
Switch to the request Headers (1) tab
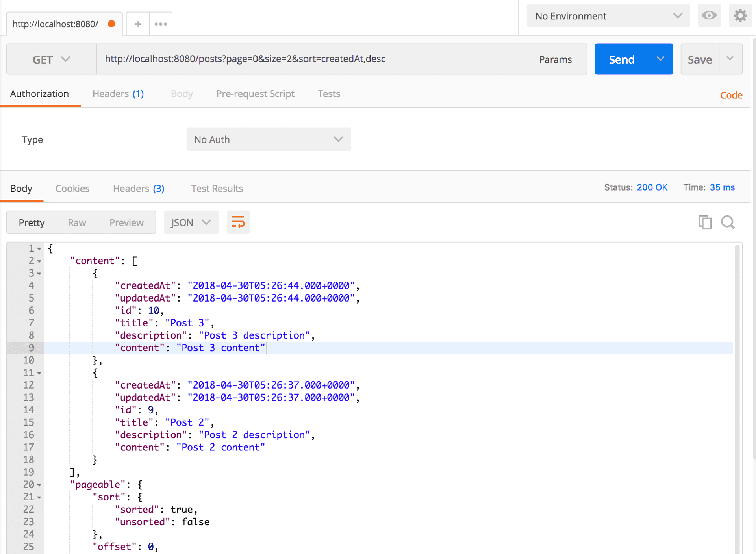(118, 94)
